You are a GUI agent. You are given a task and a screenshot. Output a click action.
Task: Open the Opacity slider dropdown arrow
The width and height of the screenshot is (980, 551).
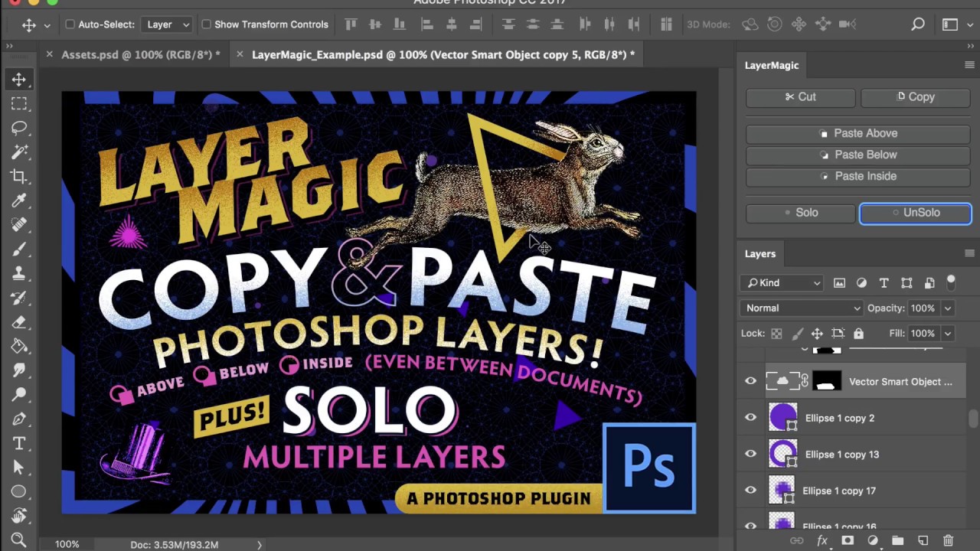tap(948, 308)
